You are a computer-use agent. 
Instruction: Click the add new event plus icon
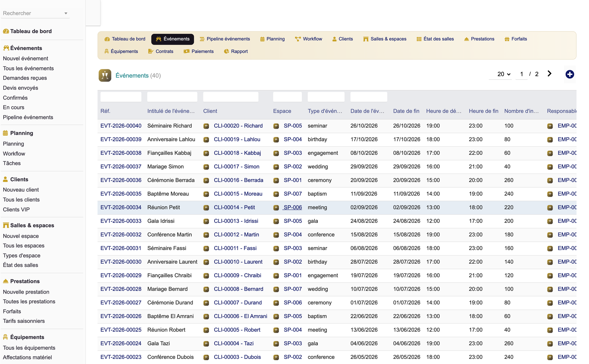pyautogui.click(x=570, y=74)
